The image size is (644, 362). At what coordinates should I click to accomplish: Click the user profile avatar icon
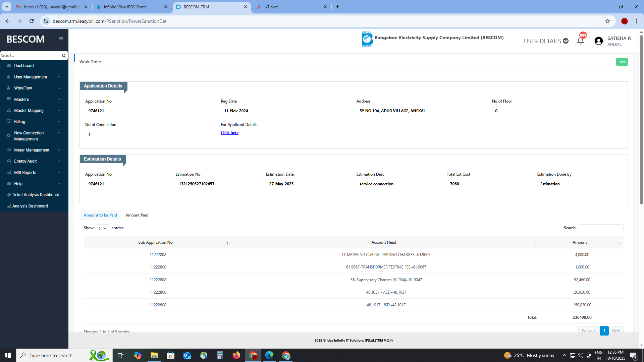point(599,41)
